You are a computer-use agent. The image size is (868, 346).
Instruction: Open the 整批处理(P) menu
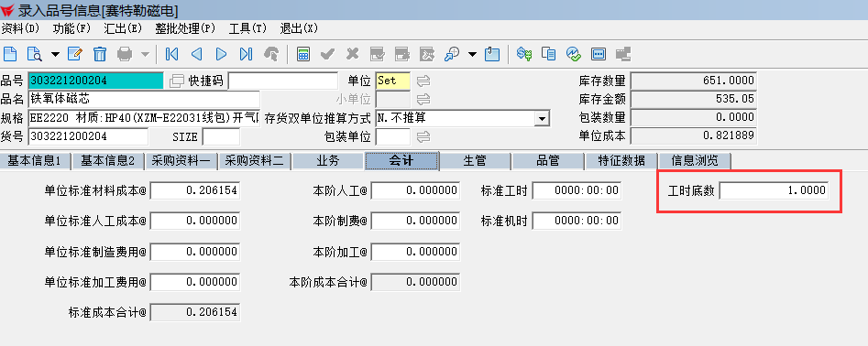pos(185,28)
